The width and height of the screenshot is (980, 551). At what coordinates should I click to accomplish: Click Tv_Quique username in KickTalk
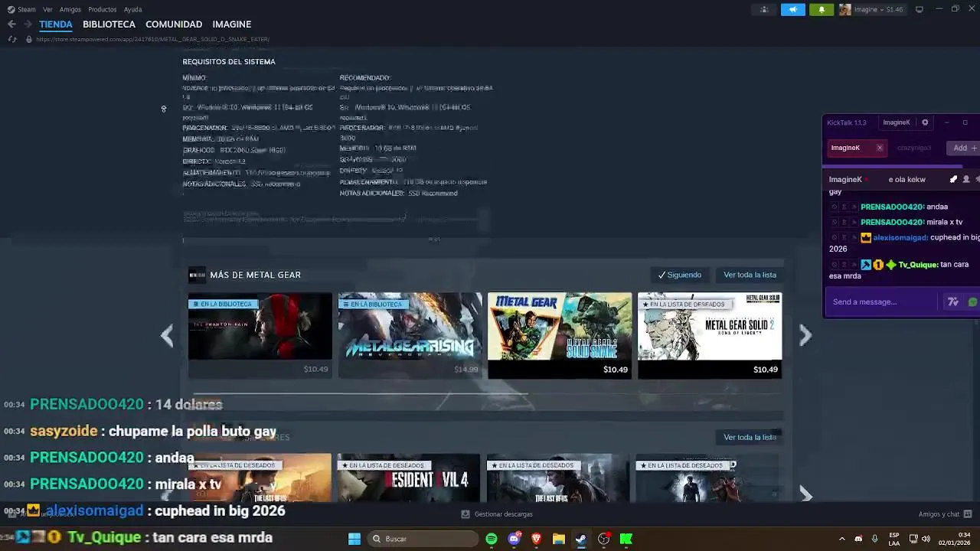point(917,265)
